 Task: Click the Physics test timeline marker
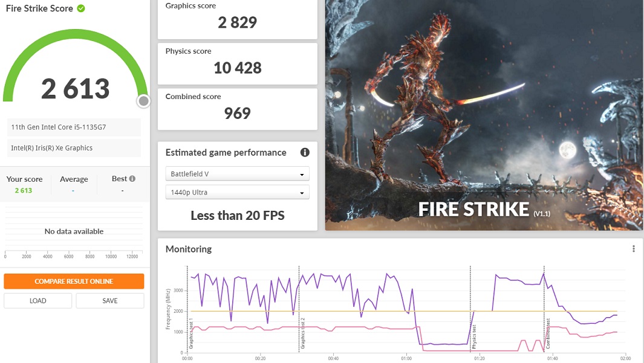pyautogui.click(x=474, y=337)
